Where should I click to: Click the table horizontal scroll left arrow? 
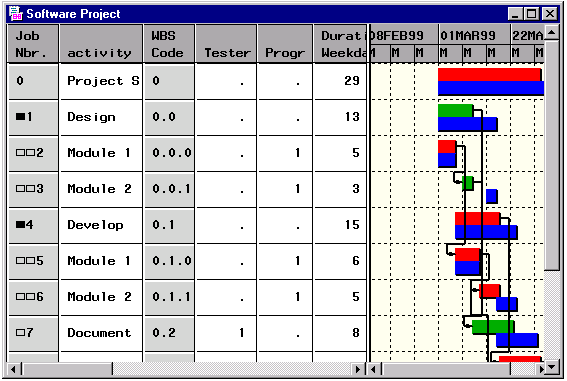click(x=13, y=369)
